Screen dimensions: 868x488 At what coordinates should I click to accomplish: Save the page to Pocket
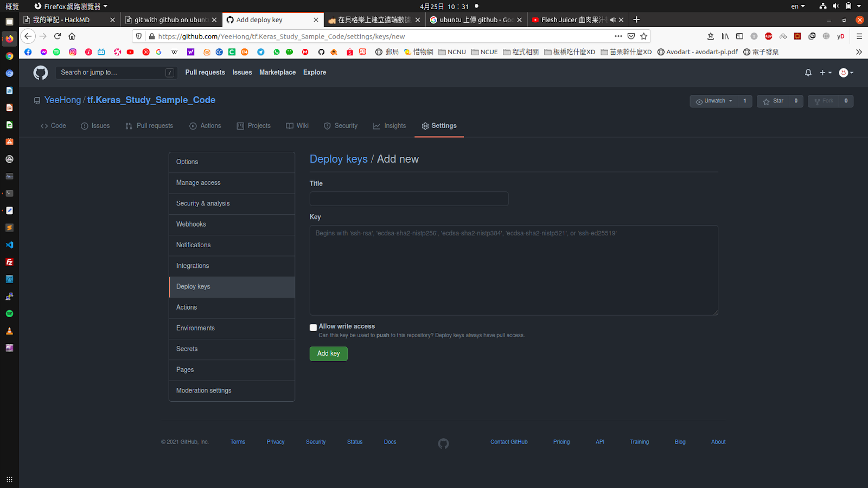tap(631, 36)
